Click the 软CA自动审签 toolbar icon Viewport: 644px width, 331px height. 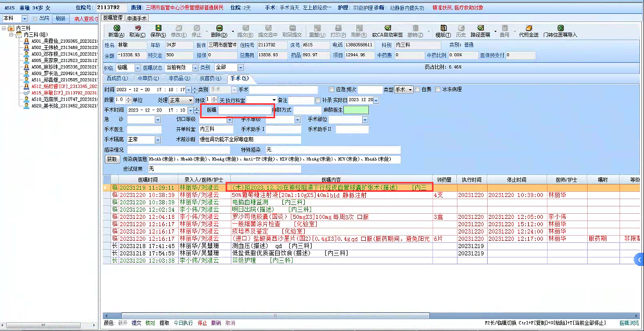(x=388, y=28)
